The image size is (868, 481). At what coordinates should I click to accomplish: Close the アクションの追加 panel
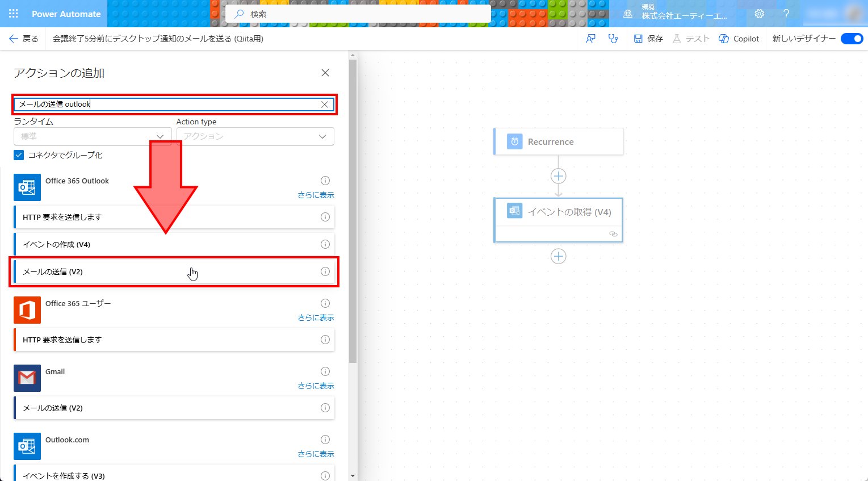point(325,73)
